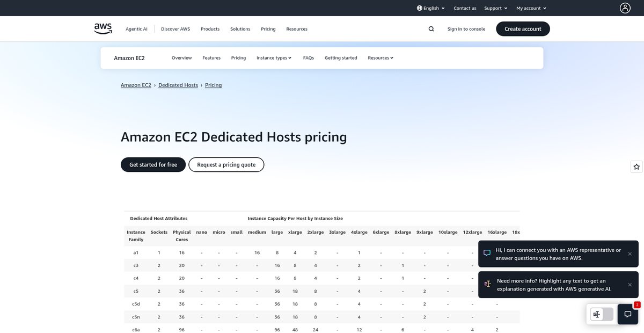
Task: Click Amazon EC2 sub-navigation title
Action: point(129,58)
